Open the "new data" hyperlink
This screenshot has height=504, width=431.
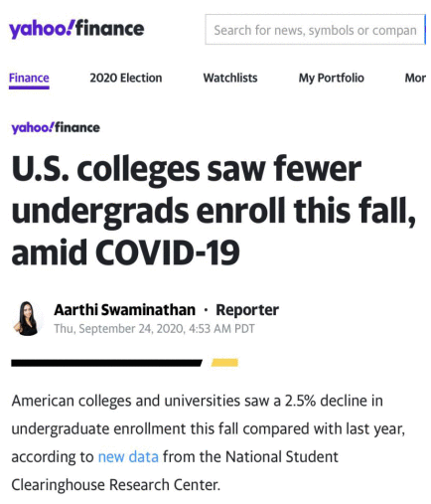click(128, 457)
